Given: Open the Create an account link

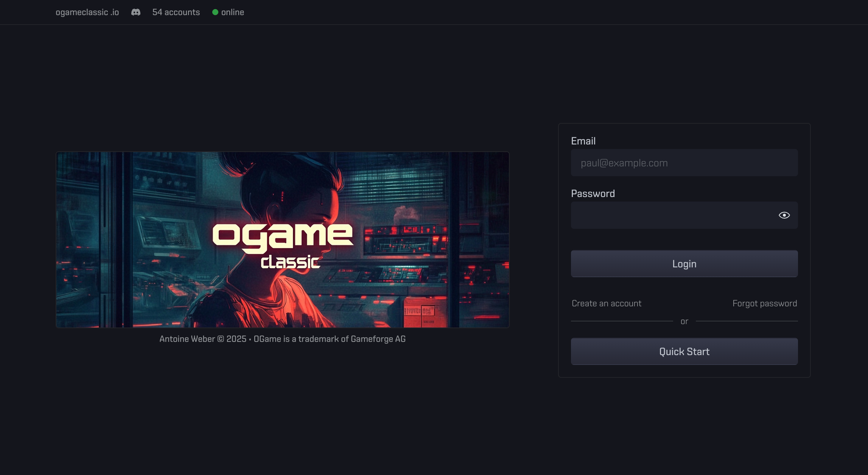Looking at the screenshot, I should click(x=607, y=303).
